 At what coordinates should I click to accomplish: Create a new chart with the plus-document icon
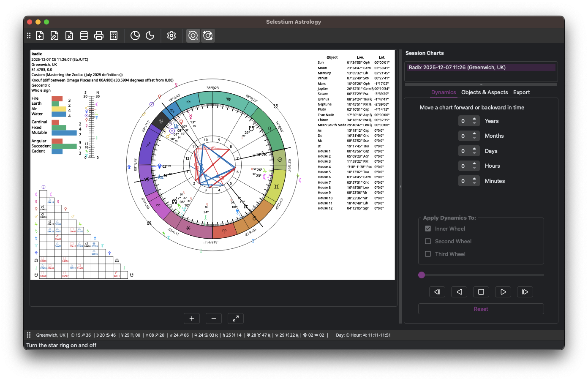(x=40, y=36)
